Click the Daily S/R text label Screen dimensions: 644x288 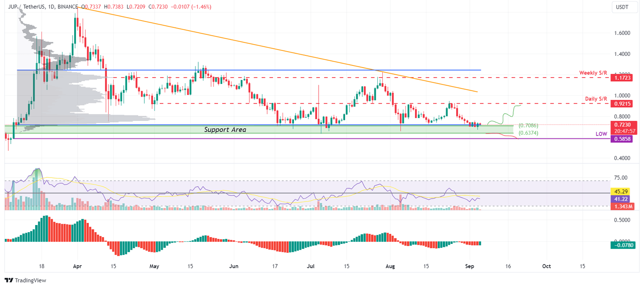(597, 99)
